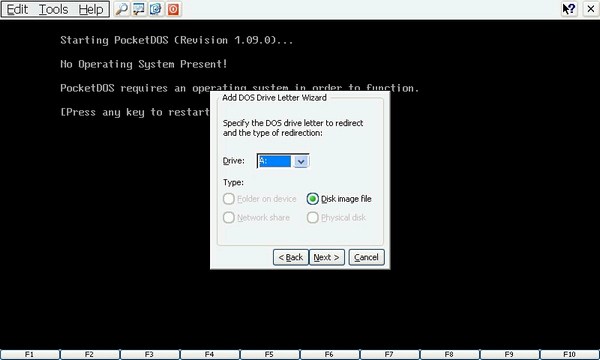This screenshot has height=360, width=600.
Task: Click the F3 function key button
Action: [150, 355]
